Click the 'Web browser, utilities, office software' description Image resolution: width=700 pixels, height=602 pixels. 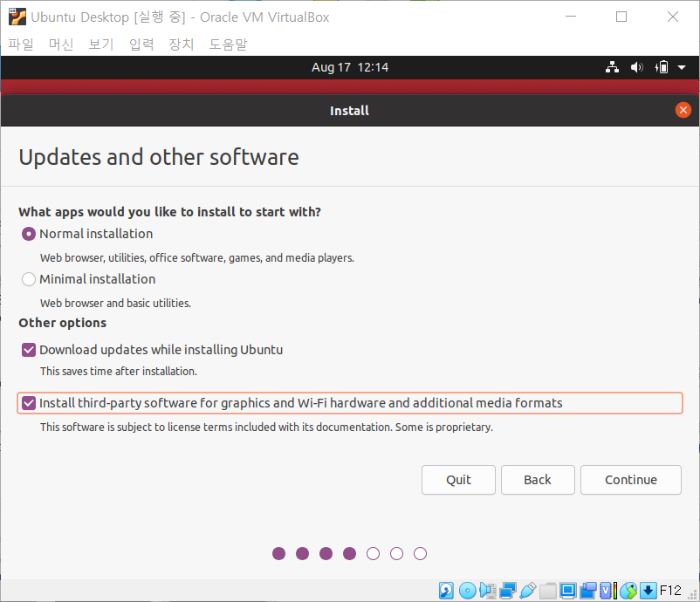[197, 258]
